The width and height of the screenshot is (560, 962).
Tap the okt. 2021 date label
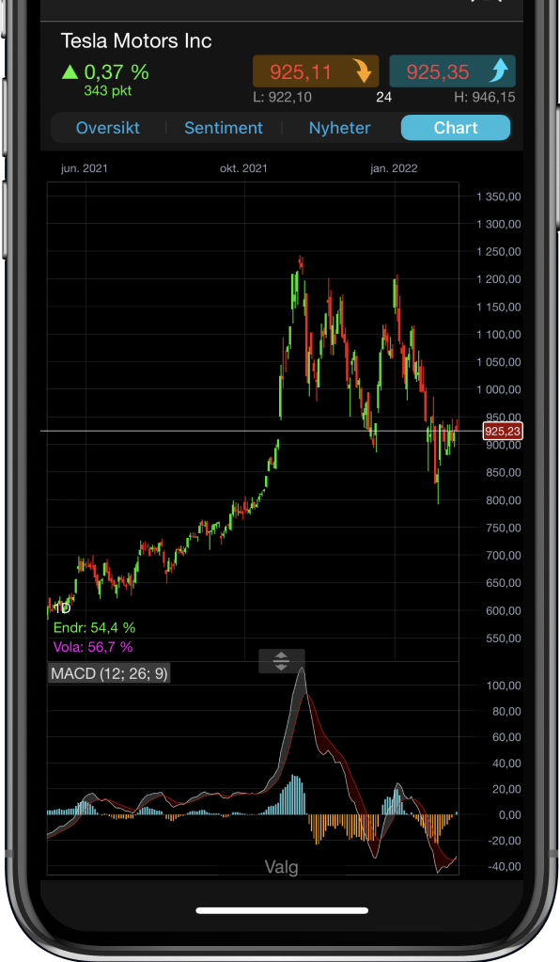(244, 168)
